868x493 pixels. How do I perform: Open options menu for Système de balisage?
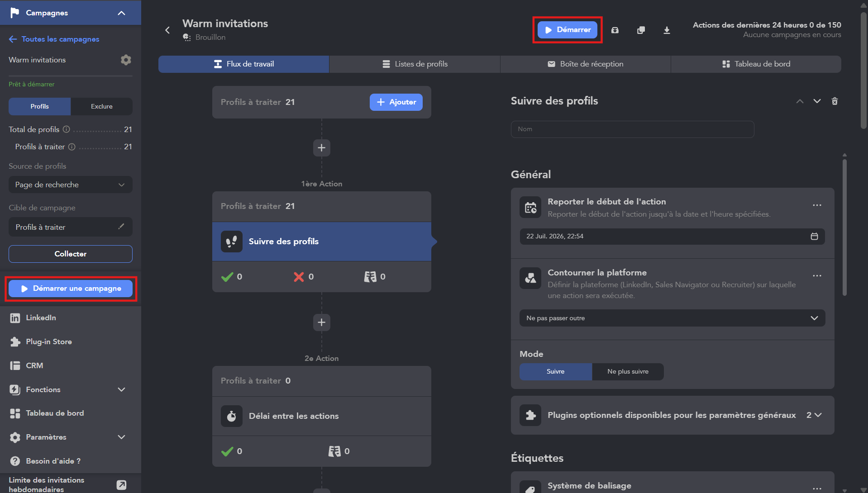817,488
